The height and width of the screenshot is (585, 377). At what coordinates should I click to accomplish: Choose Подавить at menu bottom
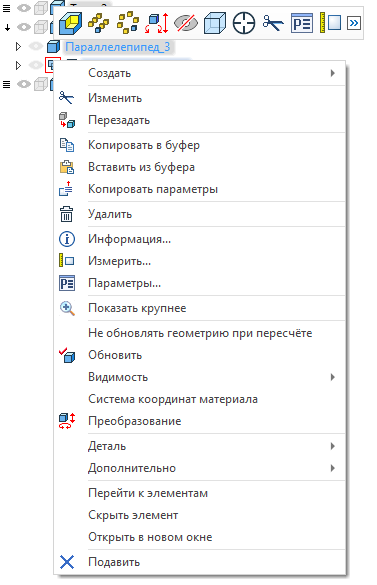click(x=200, y=562)
